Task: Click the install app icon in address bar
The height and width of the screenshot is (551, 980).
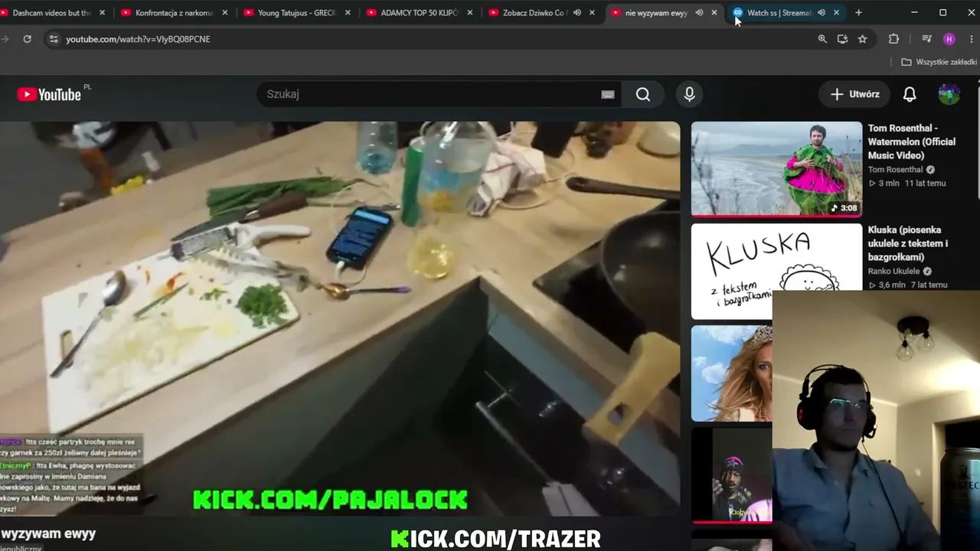Action: 842,39
